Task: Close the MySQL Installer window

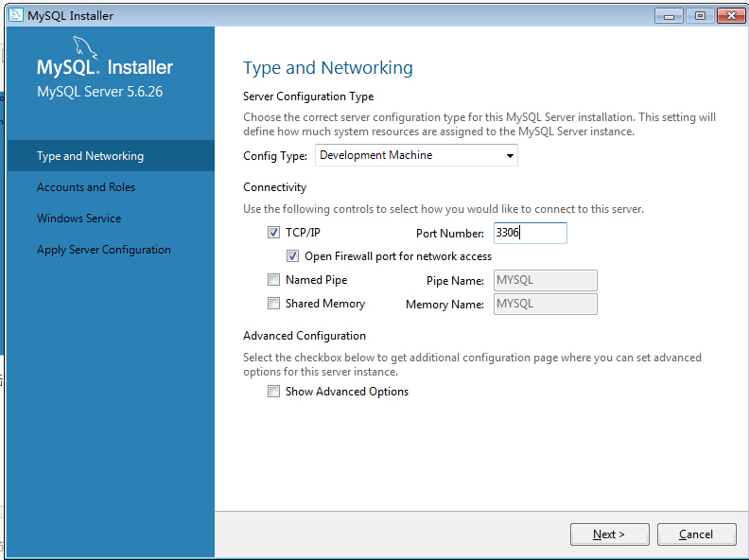Action: pyautogui.click(x=731, y=16)
